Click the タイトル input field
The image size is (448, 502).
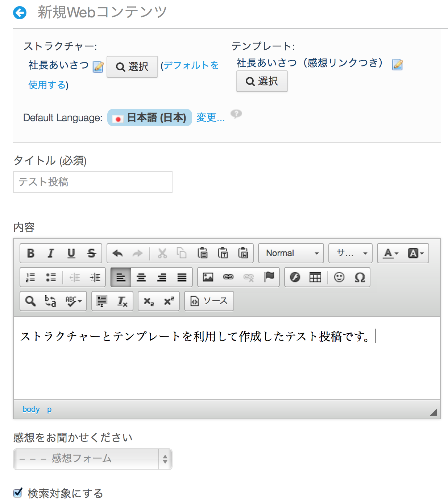pyautogui.click(x=93, y=182)
